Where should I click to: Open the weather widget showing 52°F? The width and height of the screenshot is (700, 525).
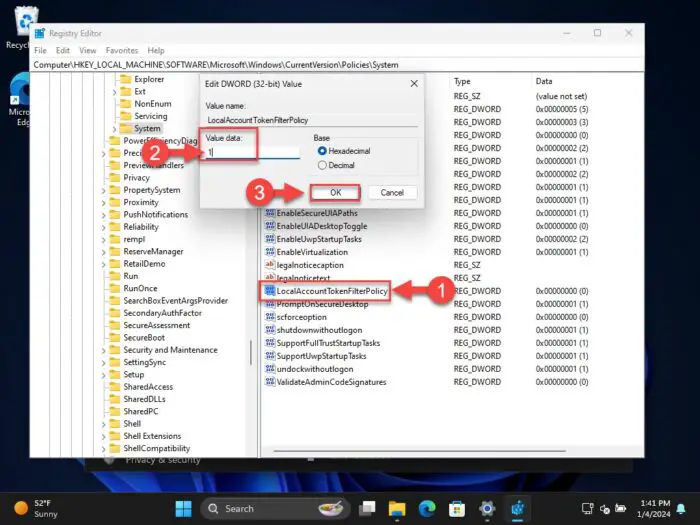pyautogui.click(x=36, y=508)
